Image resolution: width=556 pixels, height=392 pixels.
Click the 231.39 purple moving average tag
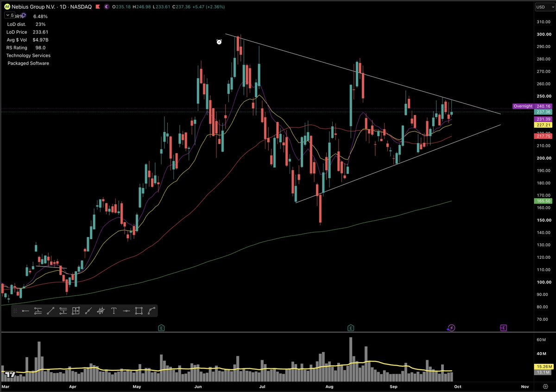click(x=543, y=119)
